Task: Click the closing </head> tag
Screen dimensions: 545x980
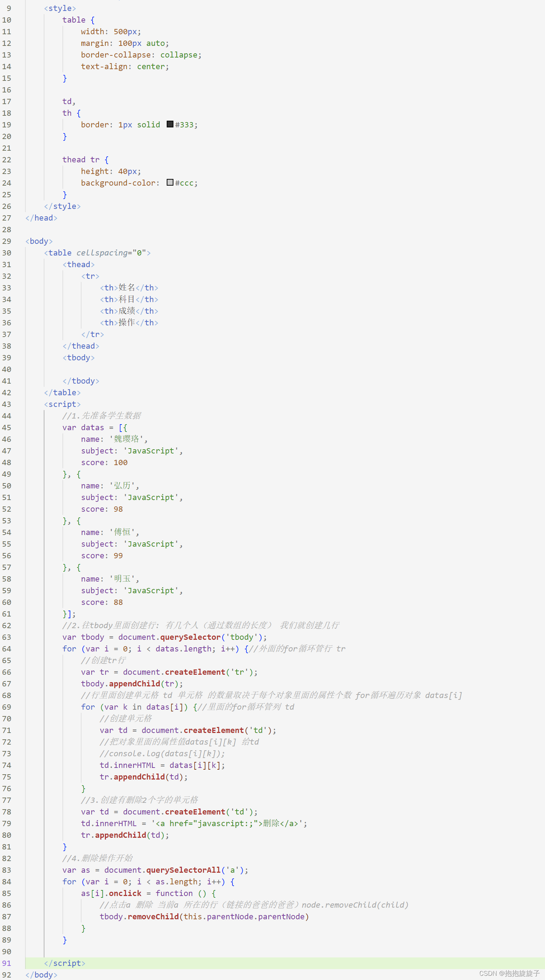Action: [41, 218]
